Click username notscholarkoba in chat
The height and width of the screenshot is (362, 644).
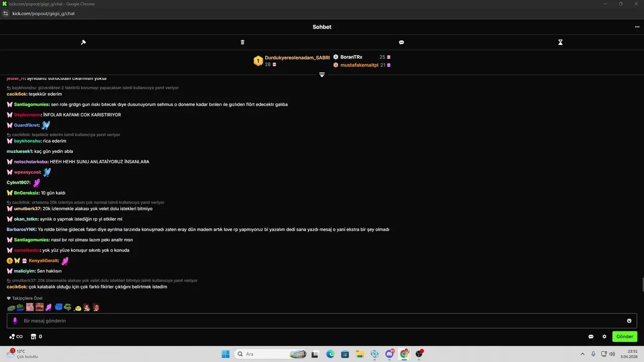(x=31, y=162)
